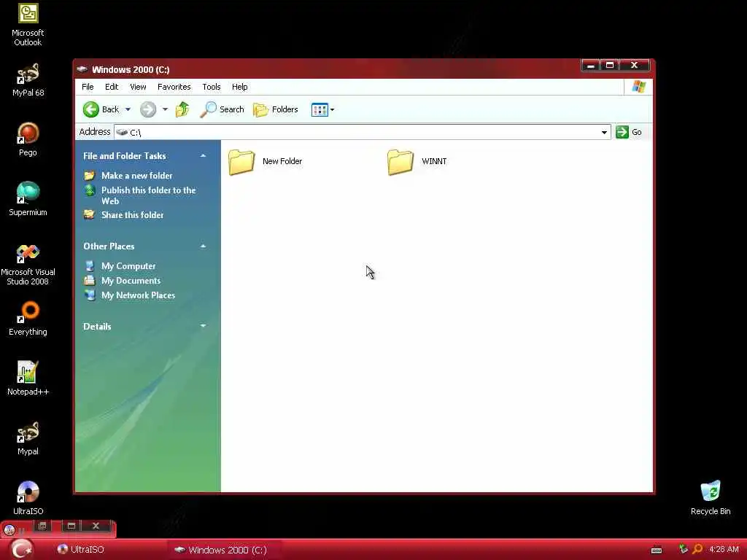Click Publish this folder to the Web
This screenshot has height=560, width=747.
pyautogui.click(x=149, y=195)
